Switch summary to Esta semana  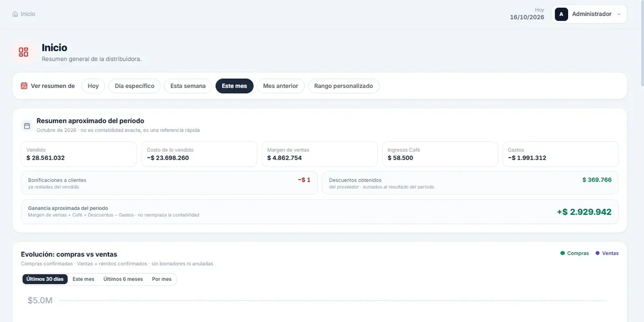click(x=188, y=86)
